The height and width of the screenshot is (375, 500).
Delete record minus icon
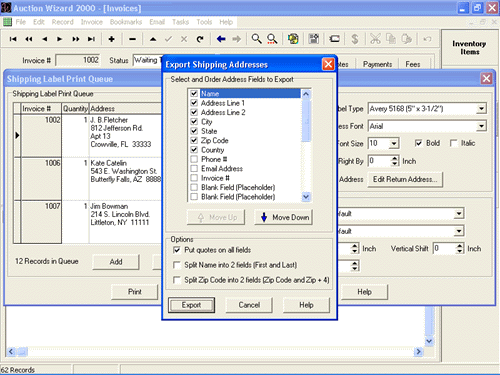click(132, 39)
